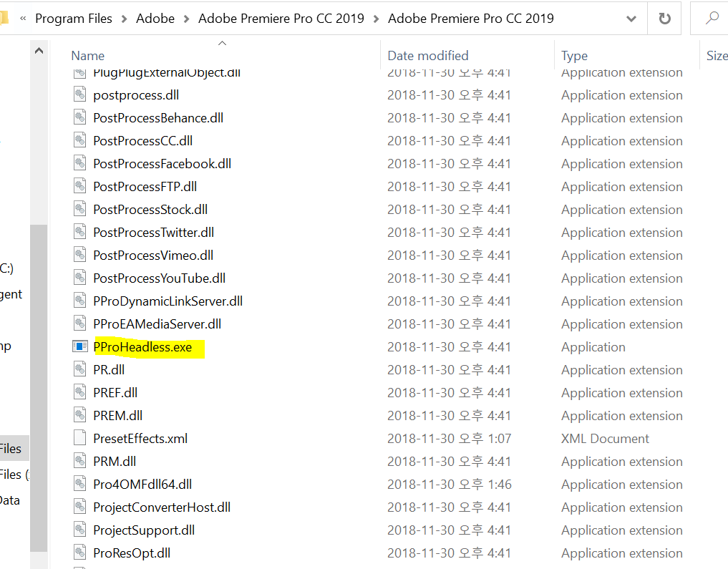This screenshot has height=569, width=728.
Task: Select the PostProcessYouTube.dll file name
Action: [159, 278]
